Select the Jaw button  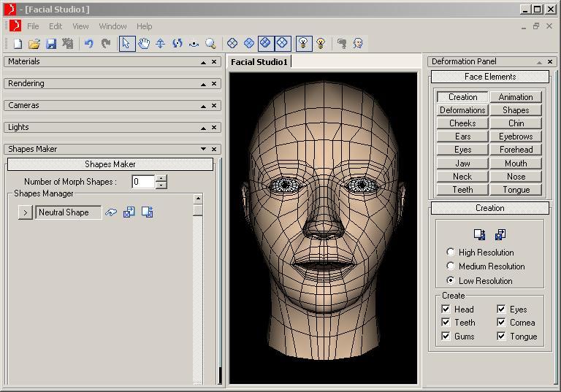tap(462, 164)
